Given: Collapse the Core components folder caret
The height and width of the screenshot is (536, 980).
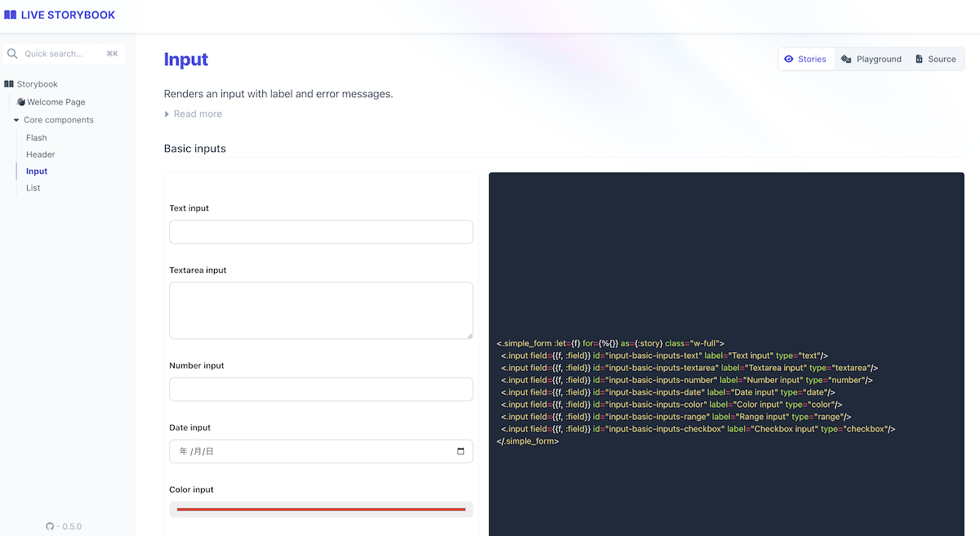Looking at the screenshot, I should (16, 120).
